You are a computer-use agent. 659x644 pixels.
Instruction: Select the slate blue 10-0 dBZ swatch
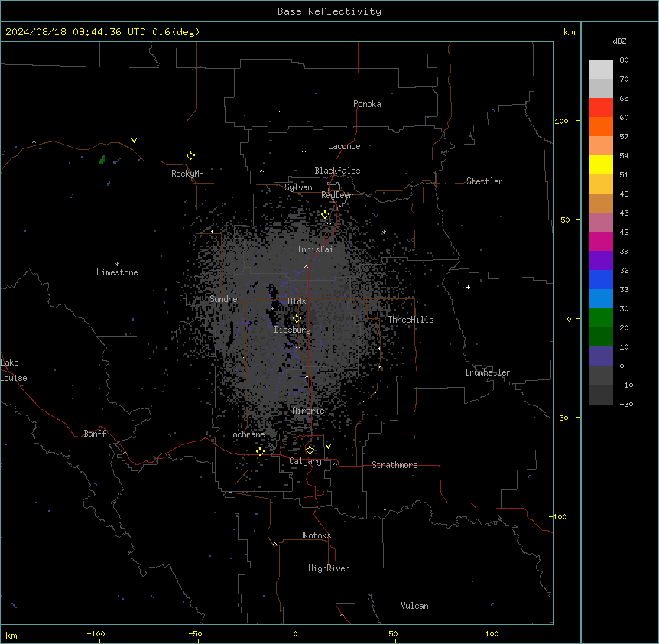(x=601, y=356)
